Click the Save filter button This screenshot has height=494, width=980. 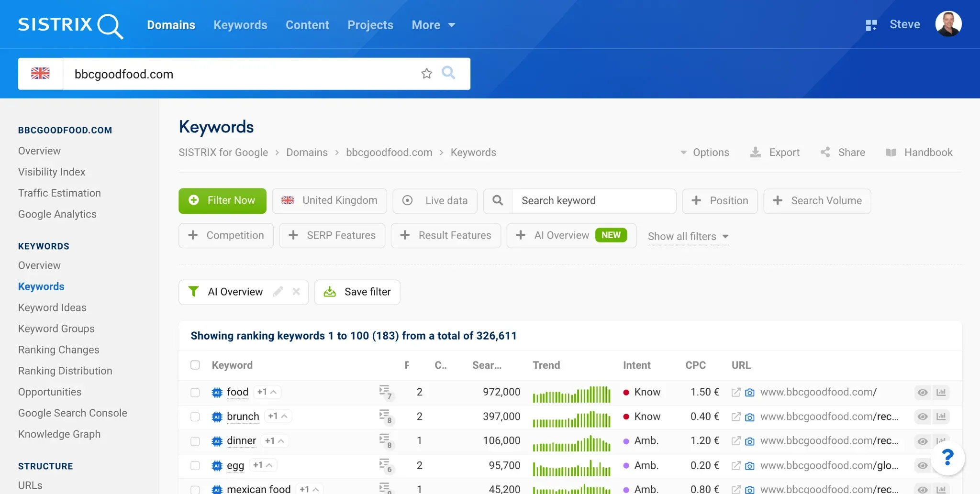[x=357, y=292]
